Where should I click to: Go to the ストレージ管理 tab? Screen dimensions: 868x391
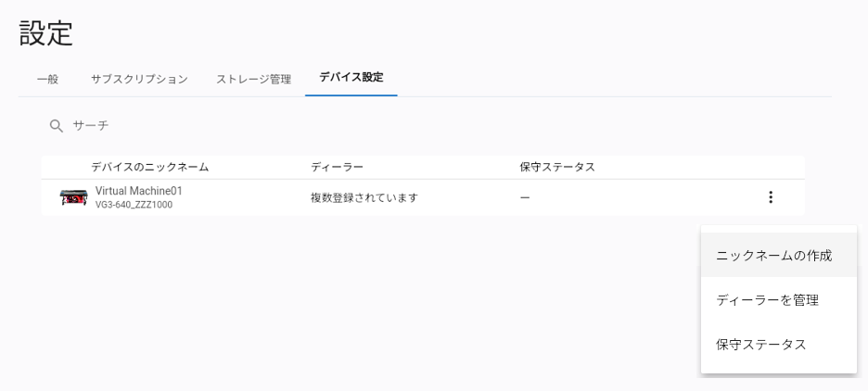[x=253, y=79]
